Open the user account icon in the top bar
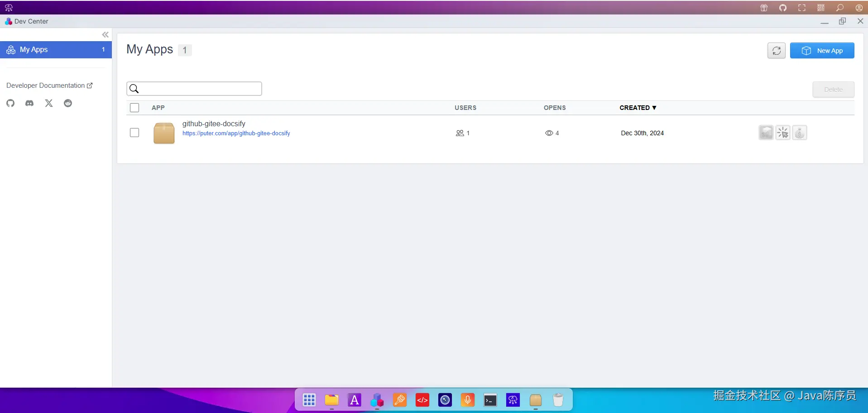 point(859,8)
